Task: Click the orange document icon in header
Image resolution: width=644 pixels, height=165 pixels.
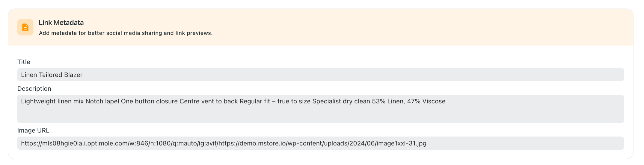Action: [x=25, y=27]
